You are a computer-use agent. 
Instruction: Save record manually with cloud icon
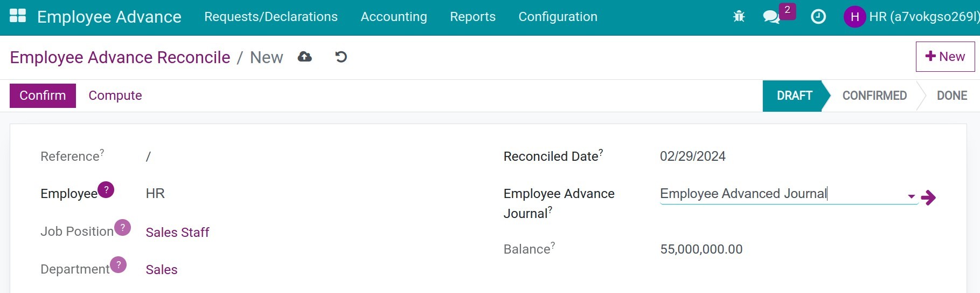[304, 57]
